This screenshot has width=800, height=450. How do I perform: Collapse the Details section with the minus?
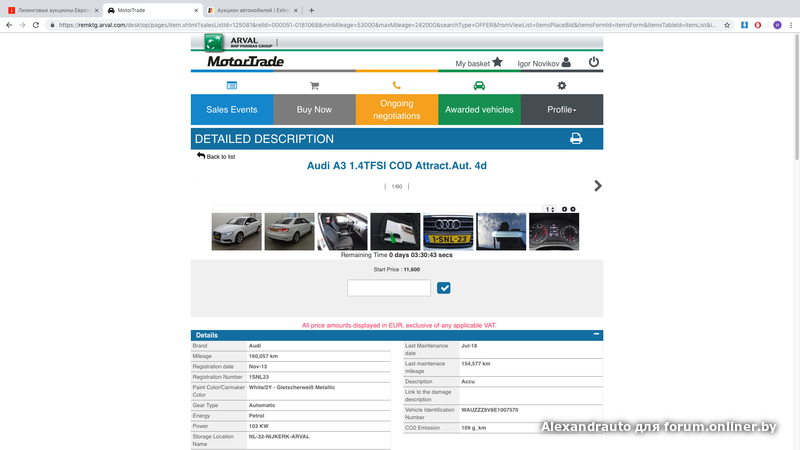point(596,334)
